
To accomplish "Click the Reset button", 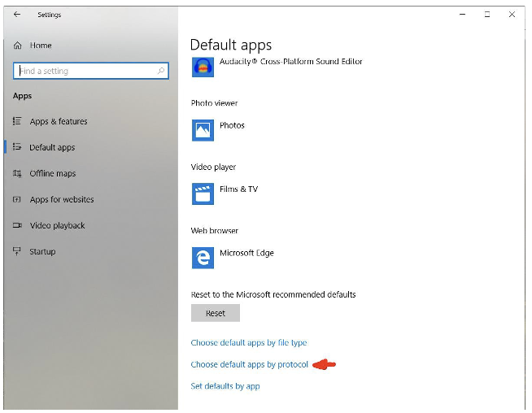I will point(215,313).
